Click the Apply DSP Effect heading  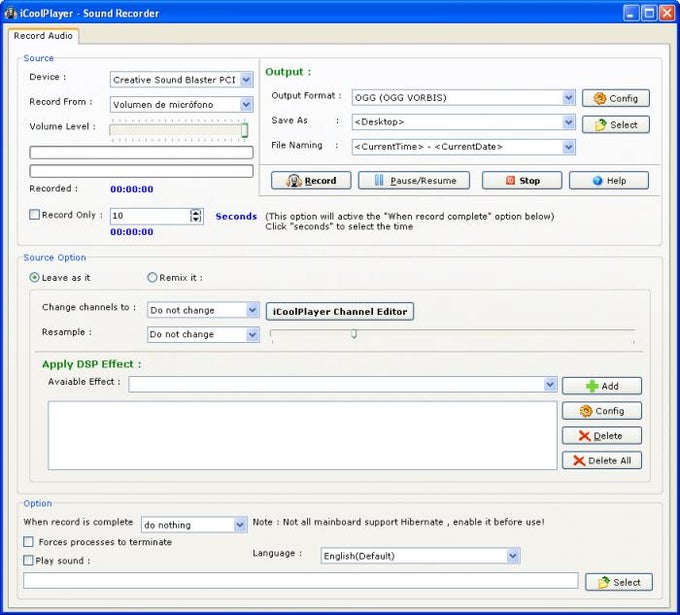pos(92,364)
